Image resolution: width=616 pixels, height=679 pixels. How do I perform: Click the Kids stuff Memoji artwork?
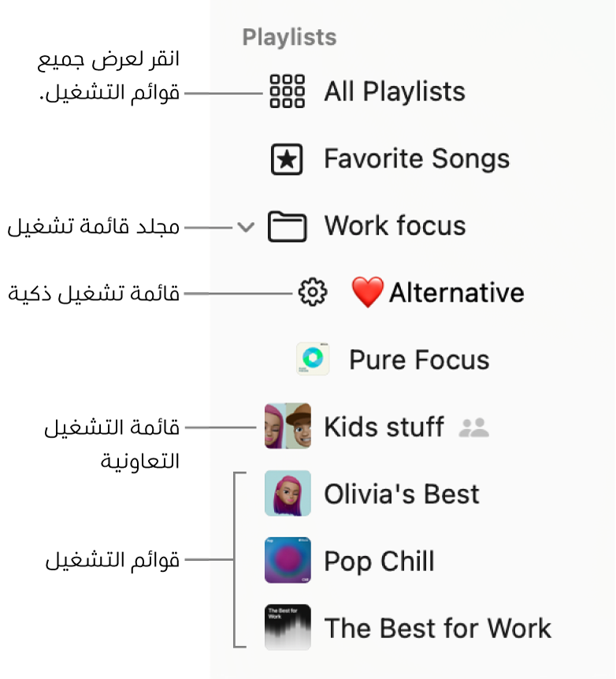point(288,426)
